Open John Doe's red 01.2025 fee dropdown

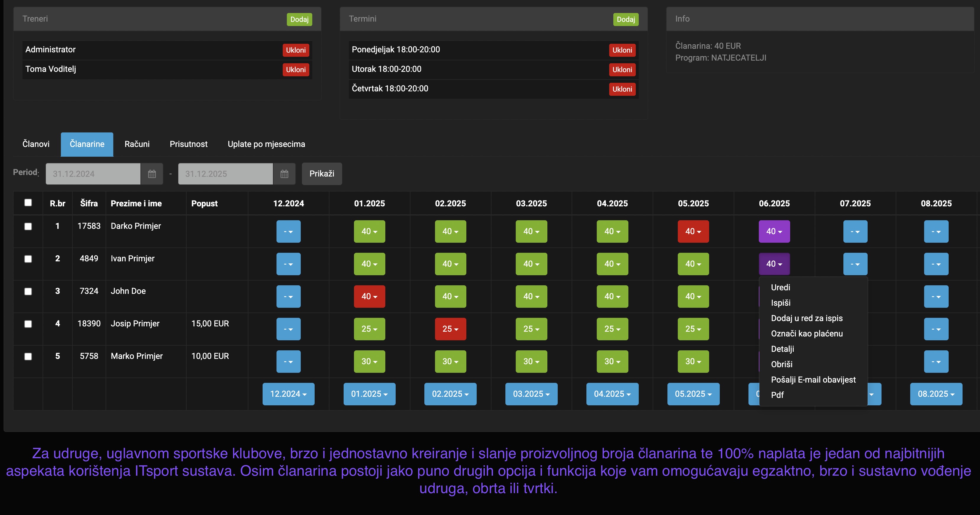pos(369,296)
